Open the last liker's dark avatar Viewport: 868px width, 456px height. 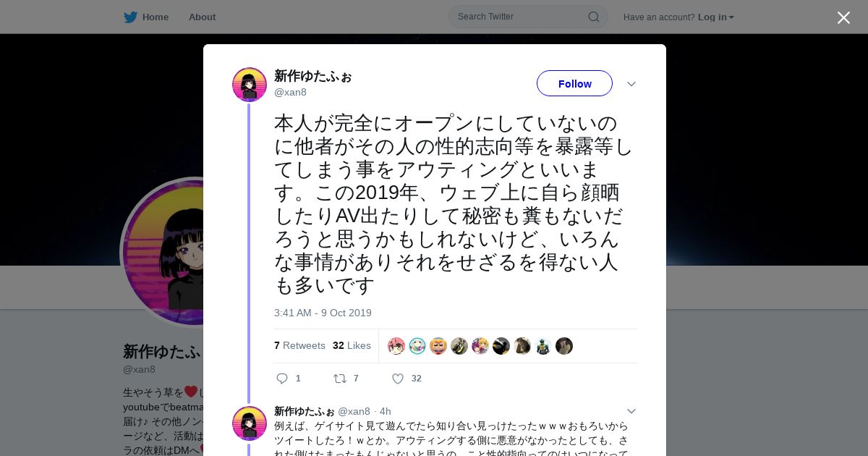point(564,346)
